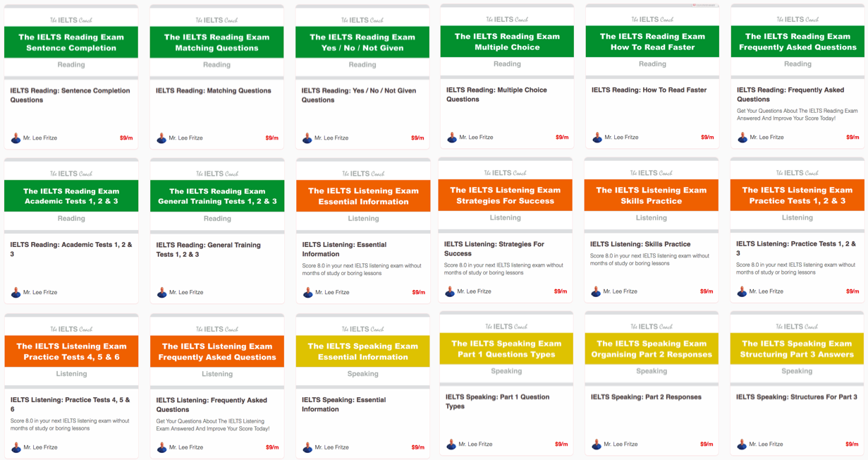
Task: Click author avatar on Practice Tests 4, 5 & 6 card
Action: pos(16,447)
